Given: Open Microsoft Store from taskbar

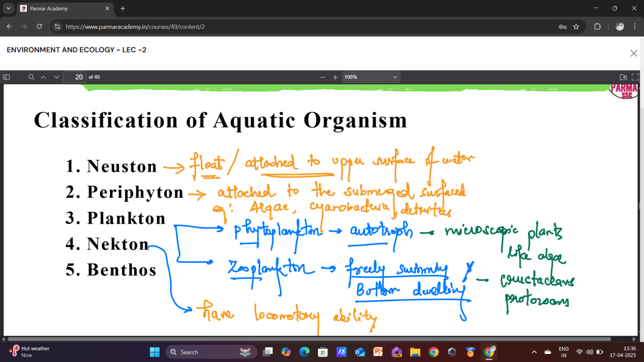Looking at the screenshot, I should coord(323,352).
